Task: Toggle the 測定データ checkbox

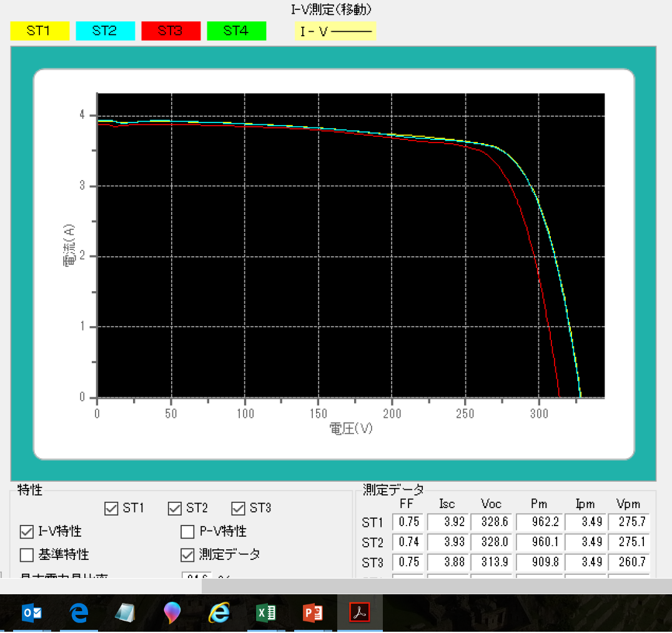Action: point(187,554)
